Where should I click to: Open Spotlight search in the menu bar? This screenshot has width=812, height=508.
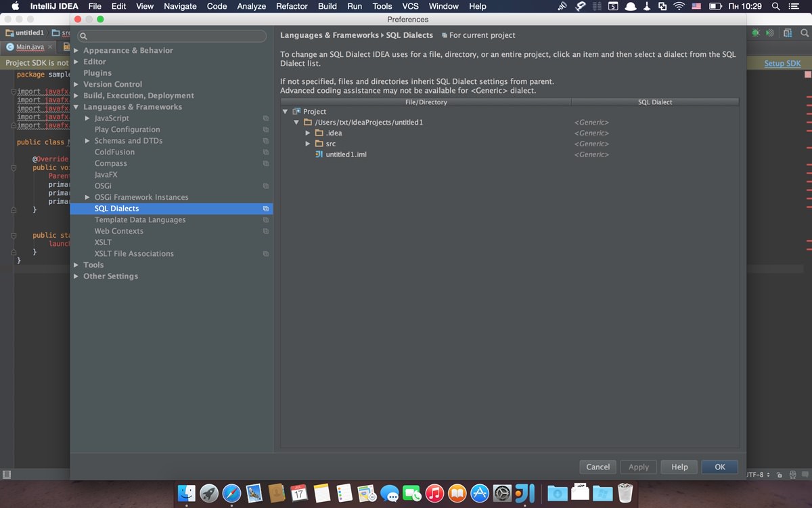pos(775,6)
